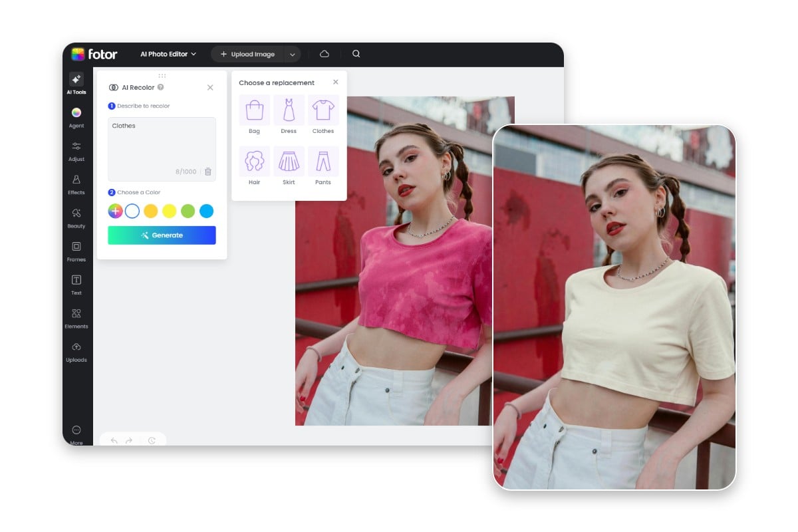Open the Frames panel
Viewport: 798px width, 532px height.
click(76, 251)
